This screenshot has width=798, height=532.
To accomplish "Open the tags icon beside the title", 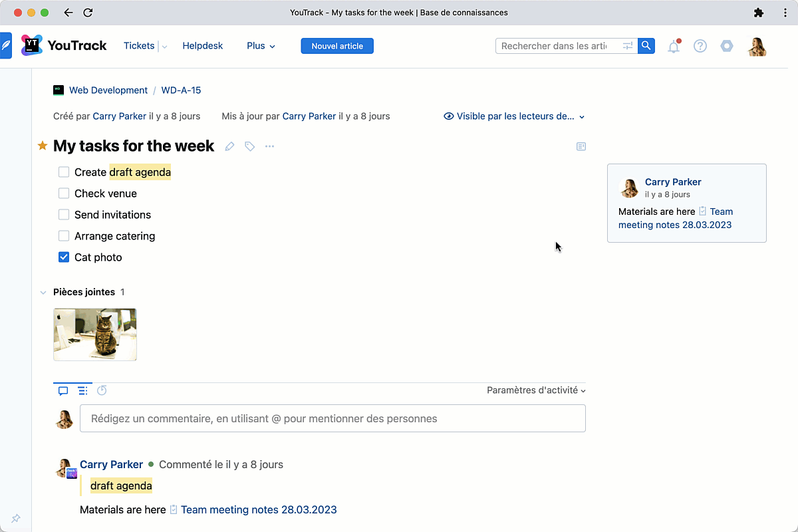I will tap(249, 146).
